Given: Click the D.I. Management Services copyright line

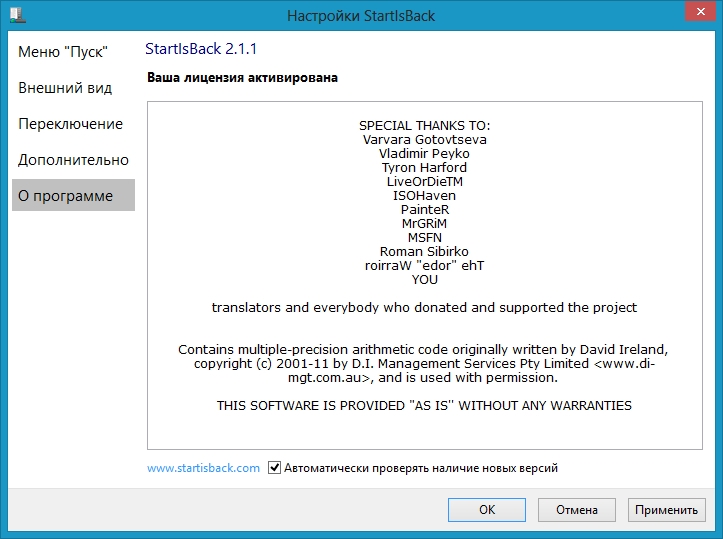Looking at the screenshot, I should [424, 363].
